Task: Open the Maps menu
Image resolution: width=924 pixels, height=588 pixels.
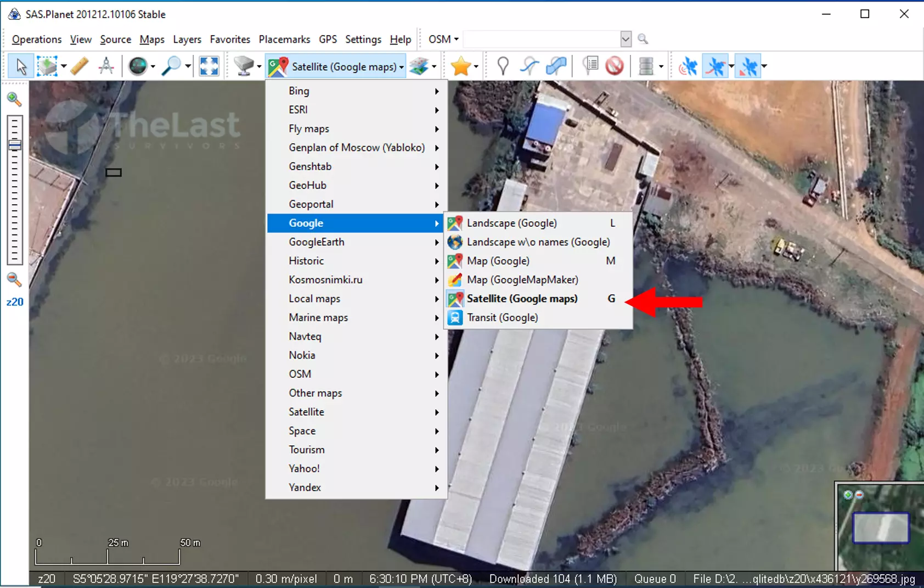Action: tap(152, 40)
